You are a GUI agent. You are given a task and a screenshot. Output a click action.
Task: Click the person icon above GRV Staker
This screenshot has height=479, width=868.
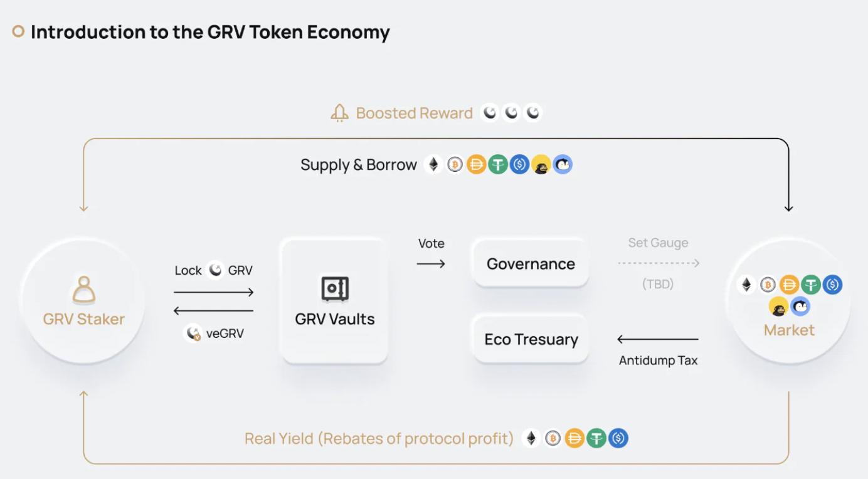[84, 290]
